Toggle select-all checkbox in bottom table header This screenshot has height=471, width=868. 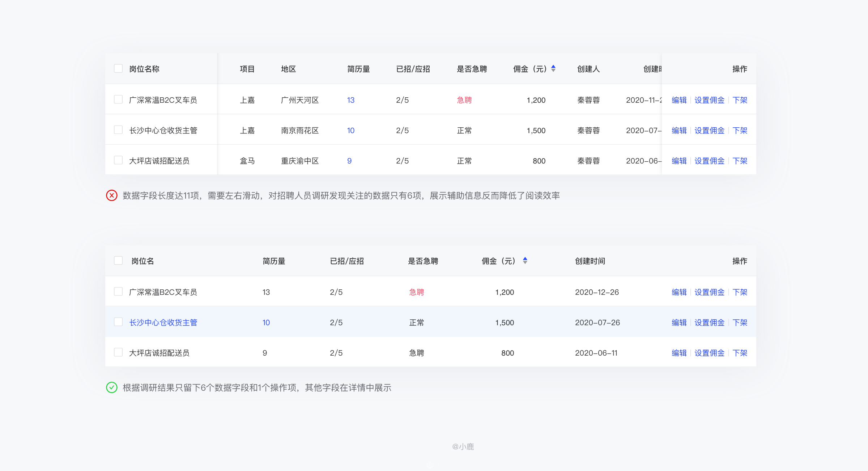[118, 260]
